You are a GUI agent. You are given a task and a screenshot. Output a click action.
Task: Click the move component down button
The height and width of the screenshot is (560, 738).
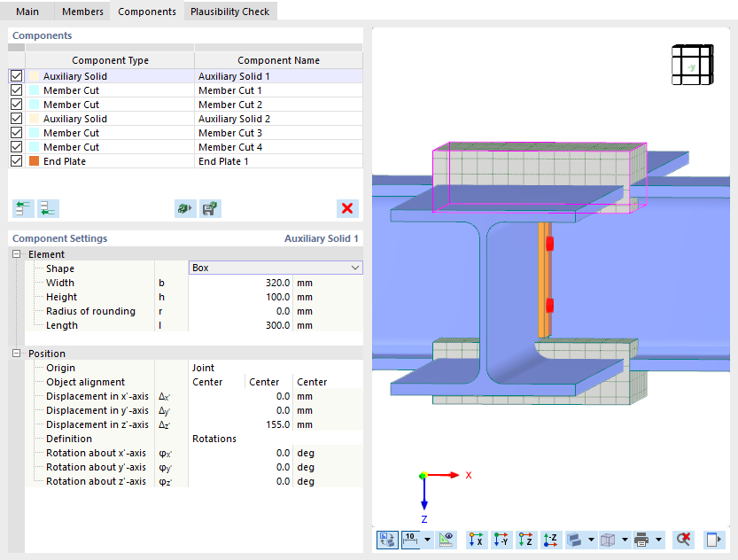(x=48, y=208)
